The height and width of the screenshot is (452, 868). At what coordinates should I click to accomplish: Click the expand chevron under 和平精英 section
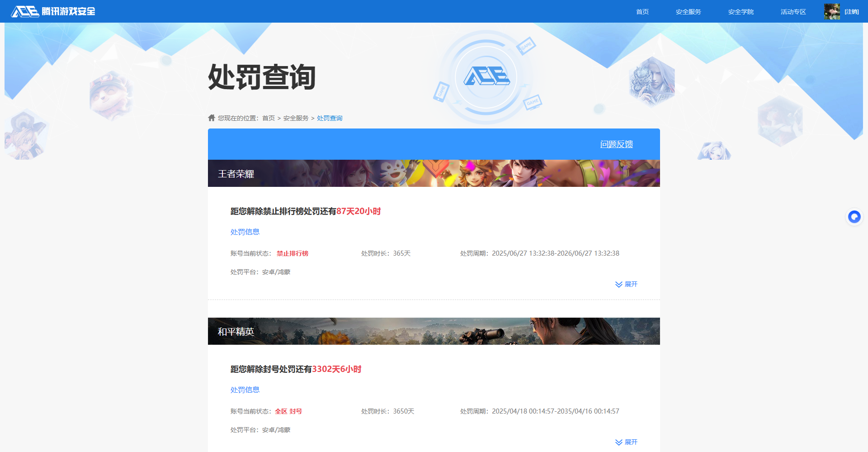tap(619, 442)
